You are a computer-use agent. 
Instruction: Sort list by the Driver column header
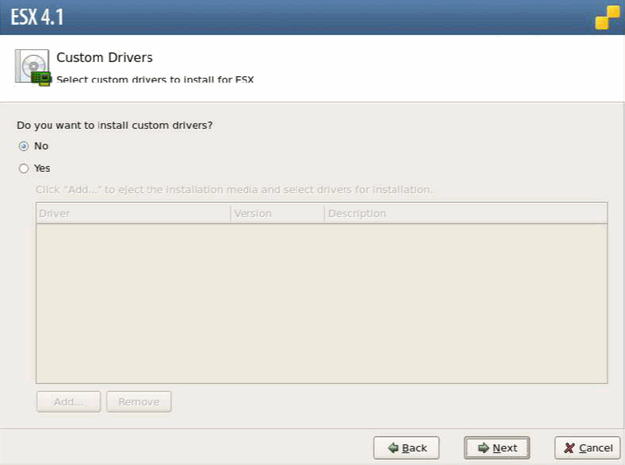pos(133,213)
